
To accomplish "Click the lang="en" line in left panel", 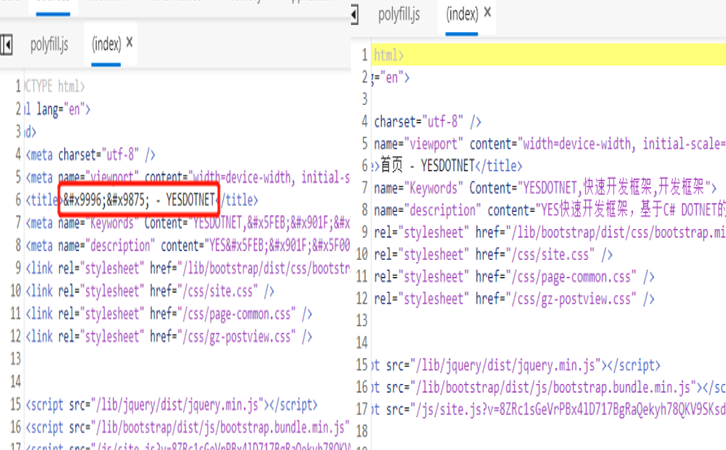I will pos(57,109).
